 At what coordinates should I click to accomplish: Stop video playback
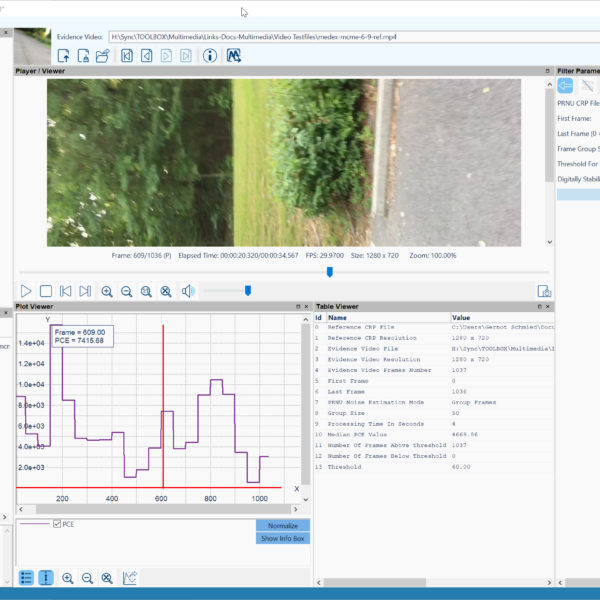[x=46, y=291]
